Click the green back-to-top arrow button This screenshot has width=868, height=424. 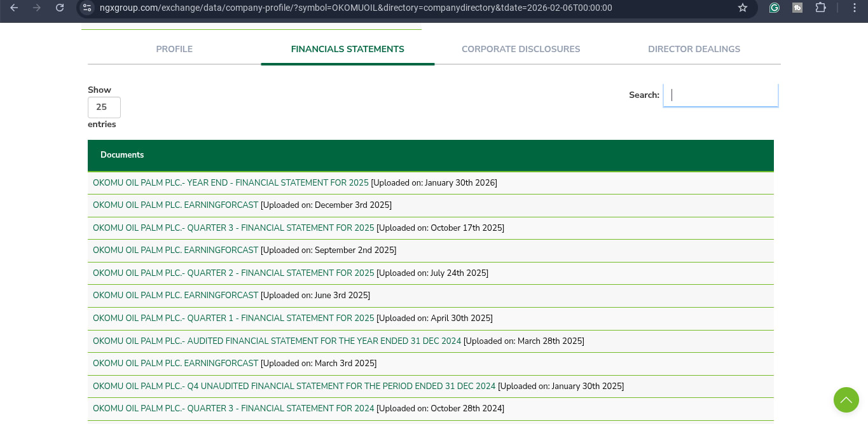pos(846,400)
